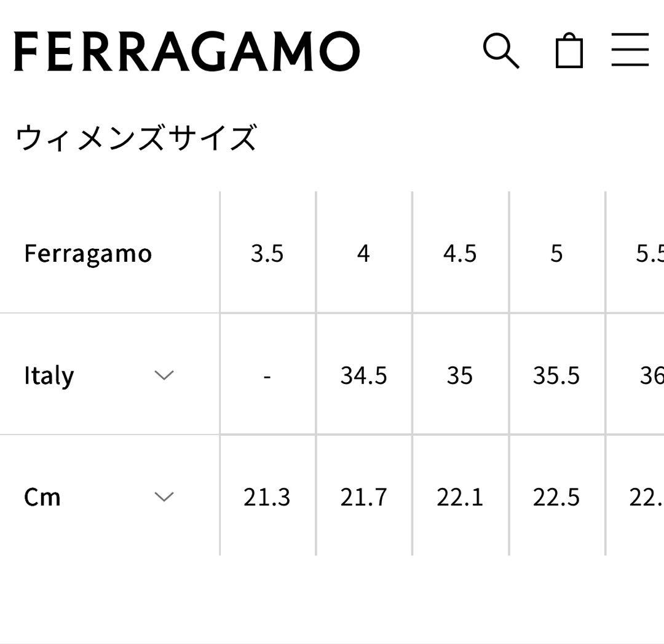Click the size 5 column header
This screenshot has width=664, height=644.
click(x=557, y=253)
